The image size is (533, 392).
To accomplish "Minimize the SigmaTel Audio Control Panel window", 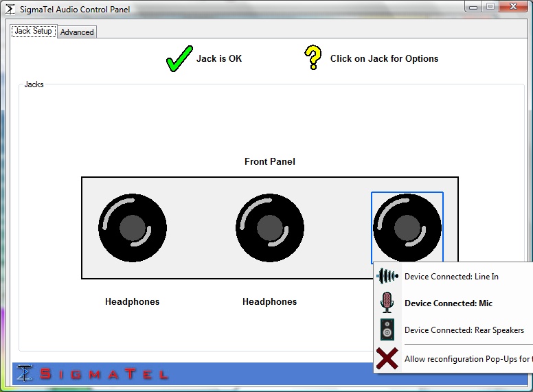I will pyautogui.click(x=473, y=7).
